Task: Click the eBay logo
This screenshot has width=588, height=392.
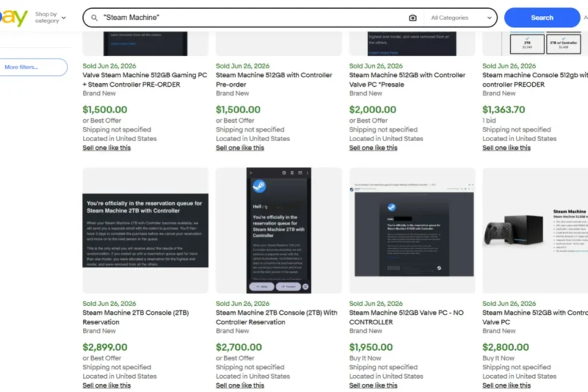Action: pyautogui.click(x=13, y=17)
